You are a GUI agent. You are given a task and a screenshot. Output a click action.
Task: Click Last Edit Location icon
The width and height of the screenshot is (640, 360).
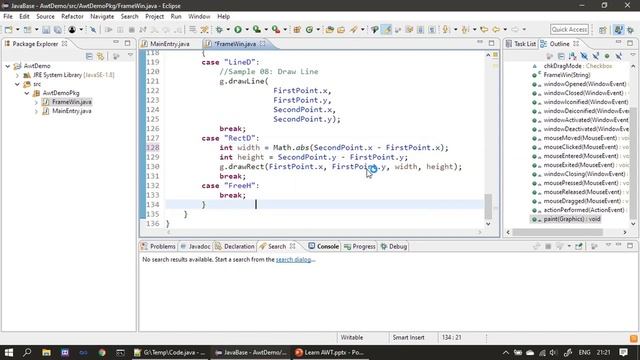point(484,29)
